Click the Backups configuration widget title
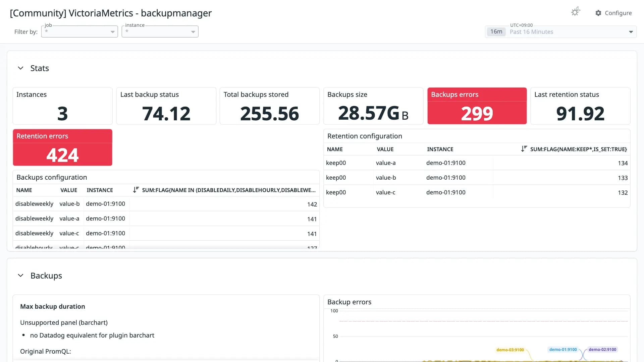 click(x=52, y=177)
